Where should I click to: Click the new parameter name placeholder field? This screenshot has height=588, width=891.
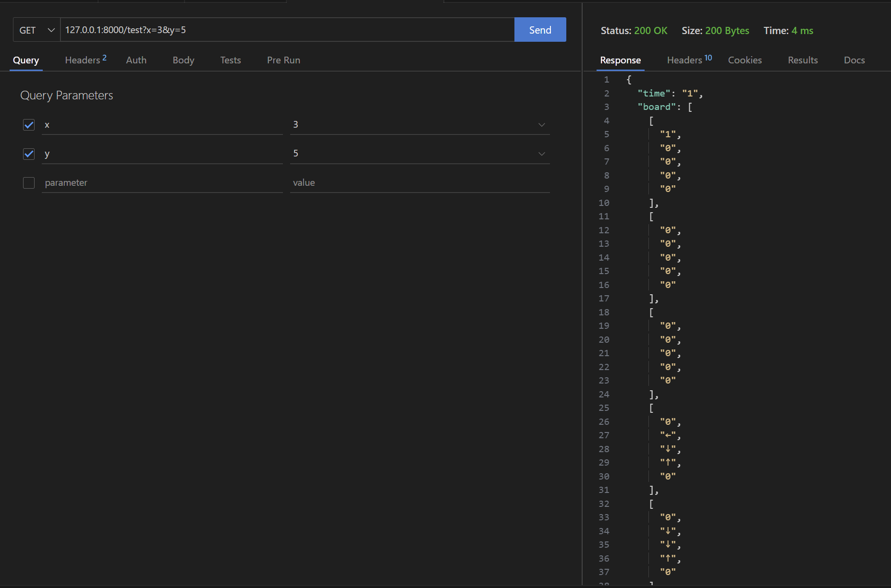(x=162, y=183)
